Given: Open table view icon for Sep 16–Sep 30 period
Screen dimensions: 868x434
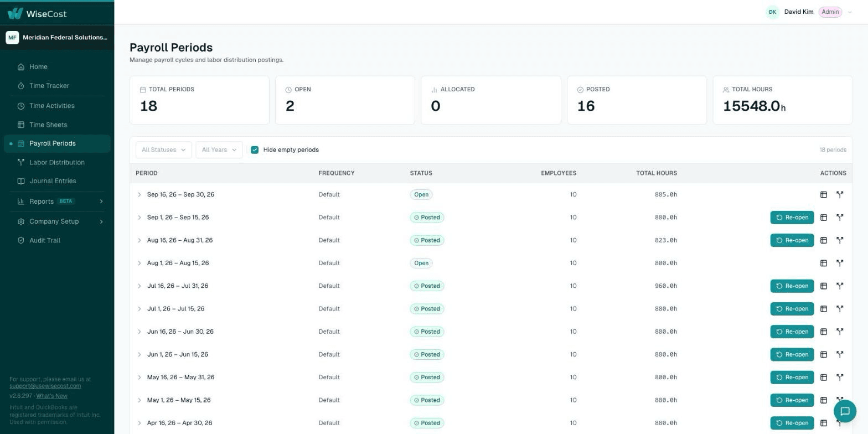Looking at the screenshot, I should point(824,195).
